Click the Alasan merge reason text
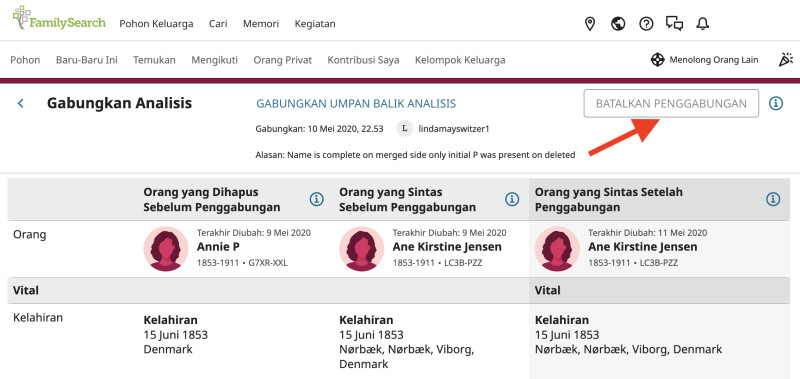Image resolution: width=800 pixels, height=379 pixels. 415,155
